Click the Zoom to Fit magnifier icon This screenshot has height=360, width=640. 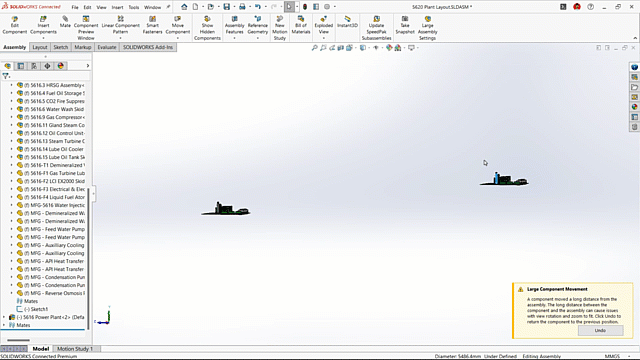click(314, 48)
